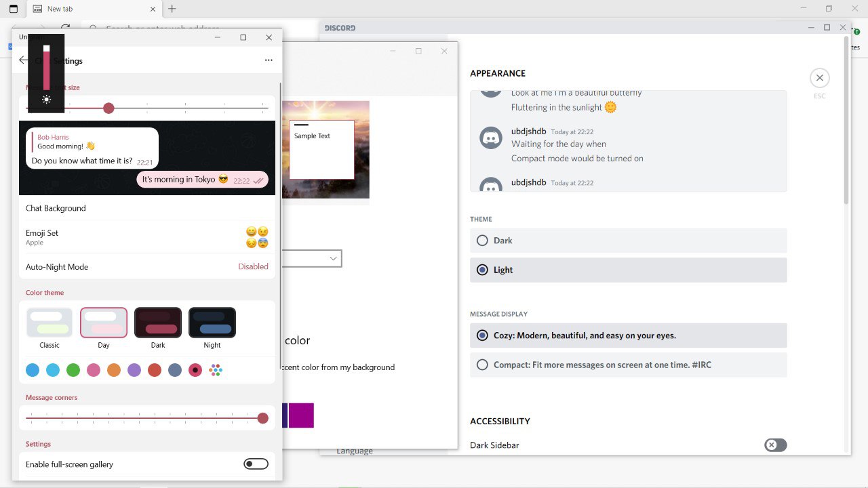Pick the orange accent color
Viewport: 868px width, 488px height.
(x=114, y=370)
